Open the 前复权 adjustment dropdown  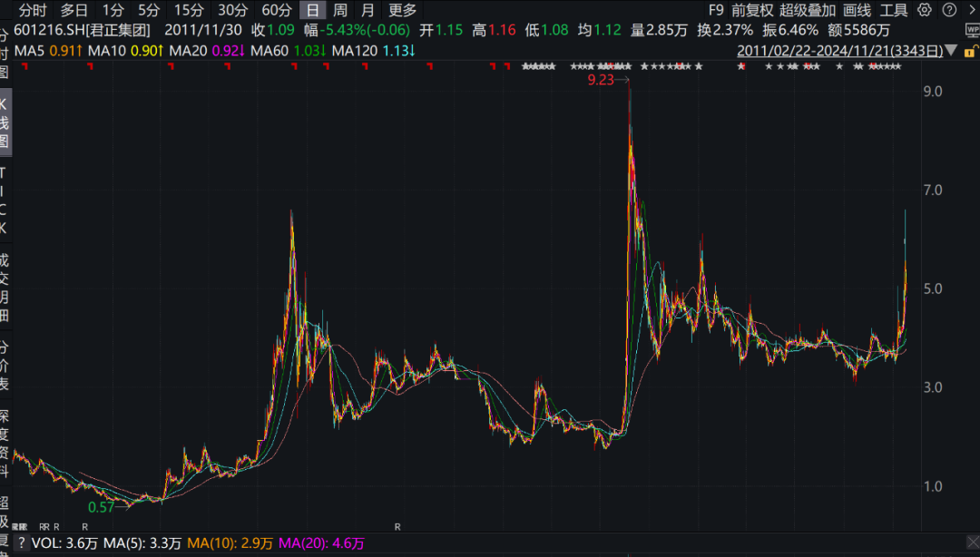(752, 11)
